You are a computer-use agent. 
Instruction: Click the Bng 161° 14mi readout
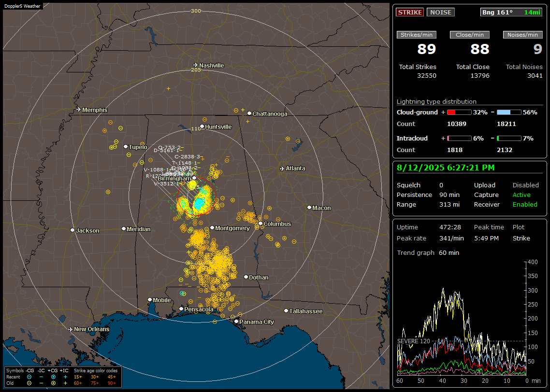click(x=511, y=12)
